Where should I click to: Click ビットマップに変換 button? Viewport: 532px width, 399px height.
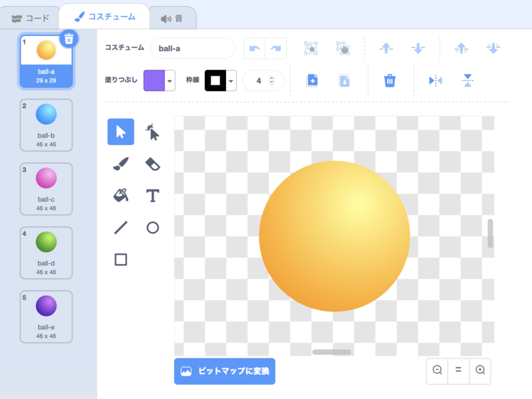[225, 371]
